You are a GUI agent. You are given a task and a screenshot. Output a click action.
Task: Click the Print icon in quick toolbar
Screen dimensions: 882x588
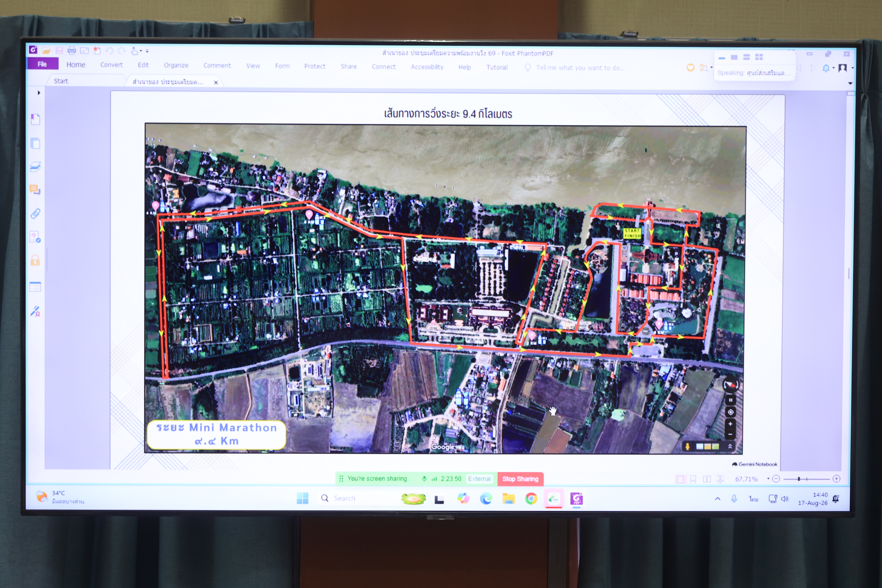72,51
